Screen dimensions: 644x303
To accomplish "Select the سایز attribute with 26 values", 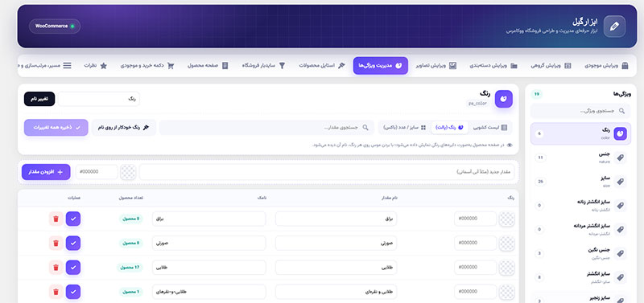I will 580,182.
